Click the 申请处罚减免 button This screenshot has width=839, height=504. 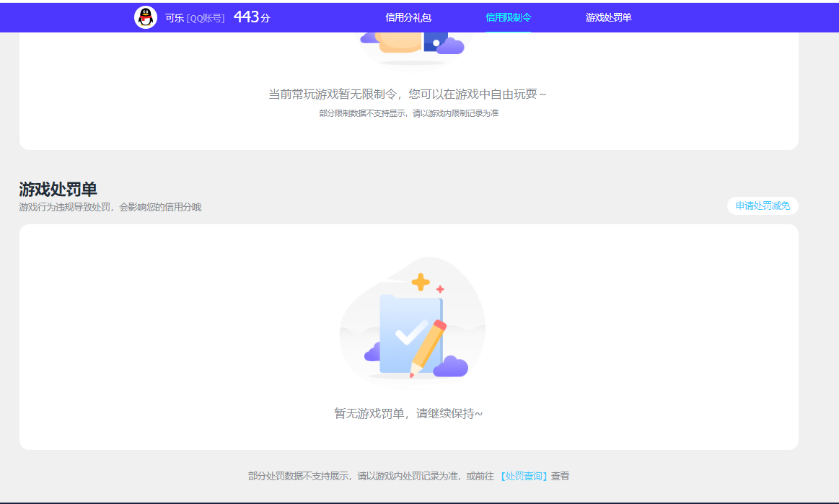762,205
